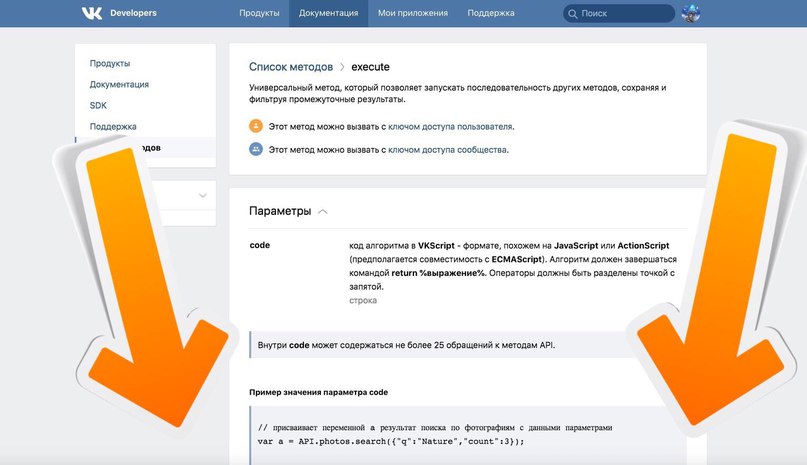Click Пример значения параметра code heading
Image resolution: width=807 pixels, height=465 pixels.
319,392
